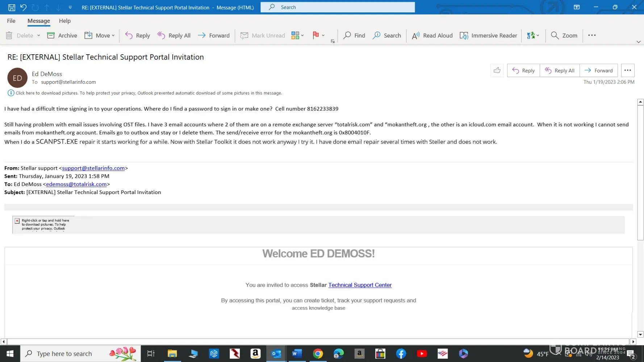
Task: Open More actions ellipsis in message header
Action: click(628, 70)
